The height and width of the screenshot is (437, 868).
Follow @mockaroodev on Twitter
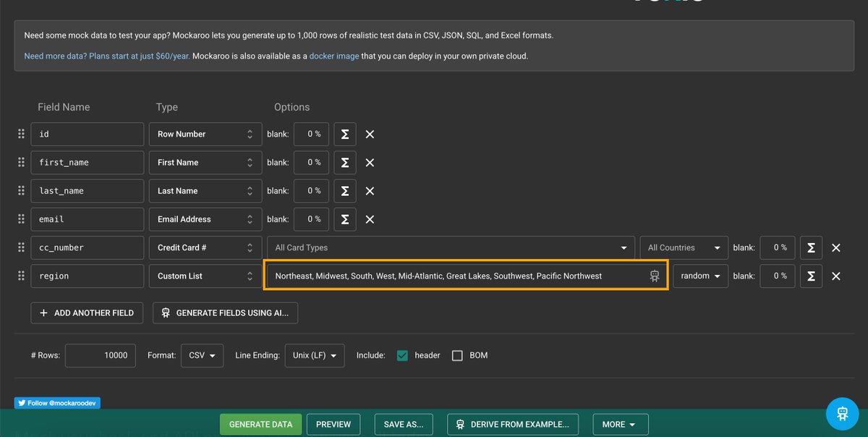point(57,403)
